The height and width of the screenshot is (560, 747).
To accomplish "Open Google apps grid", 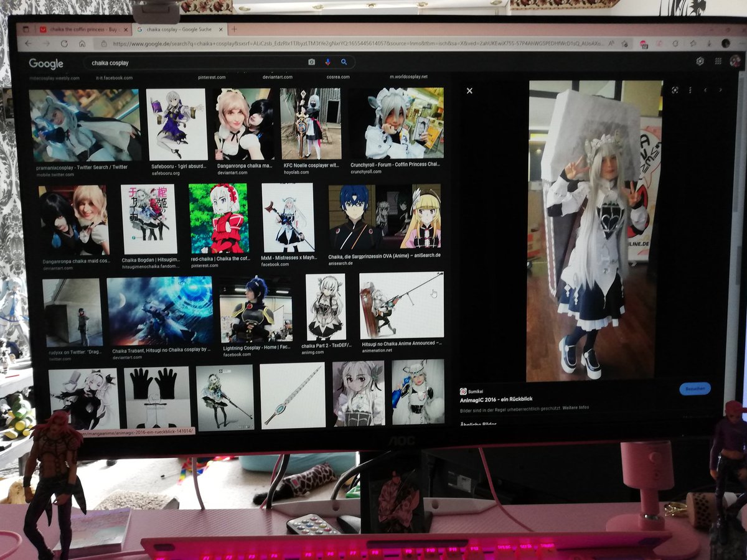I will 718,61.
